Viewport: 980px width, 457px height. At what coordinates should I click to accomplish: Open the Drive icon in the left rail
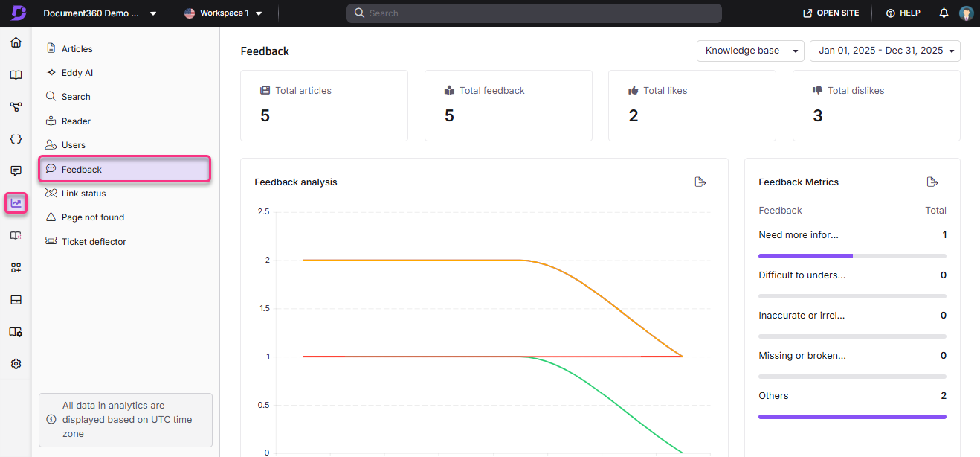pos(16,299)
